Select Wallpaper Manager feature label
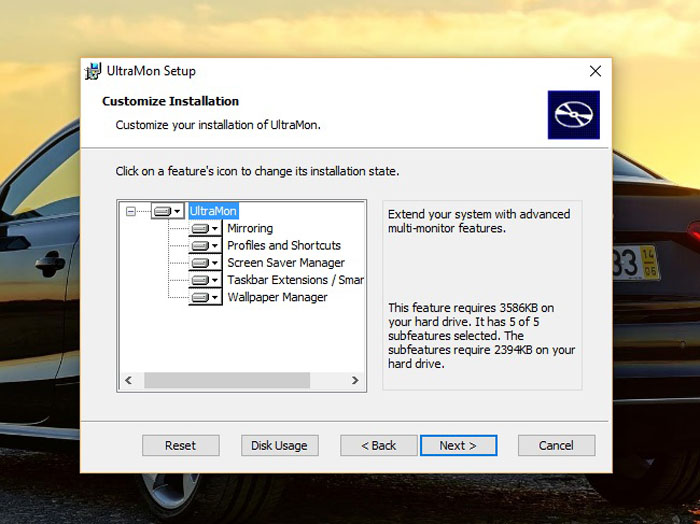 pos(277,297)
